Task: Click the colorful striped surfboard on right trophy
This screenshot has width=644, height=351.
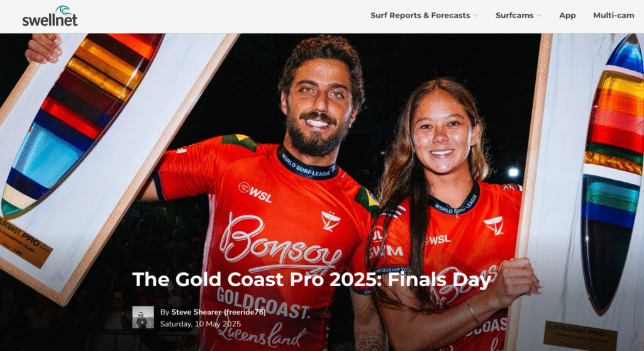Action: (x=612, y=172)
